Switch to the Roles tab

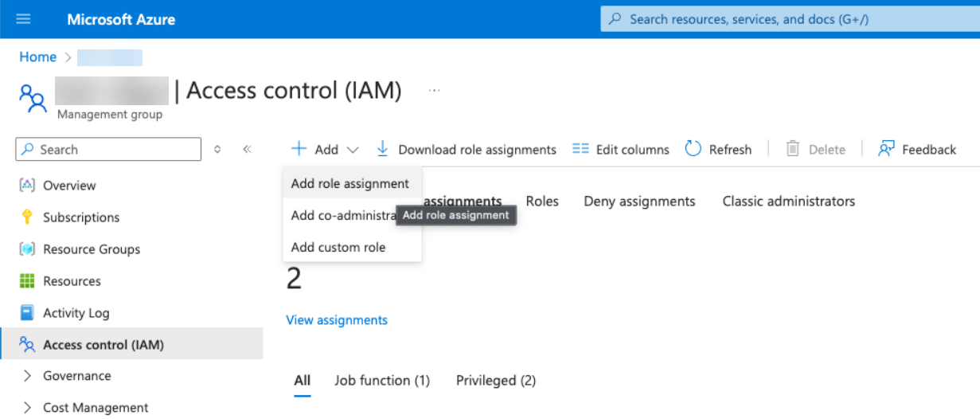(542, 202)
